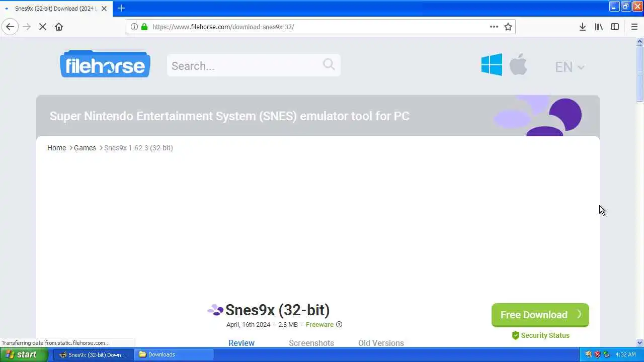This screenshot has height=362, width=644.
Task: Click the address bar URL
Action: pyautogui.click(x=223, y=27)
